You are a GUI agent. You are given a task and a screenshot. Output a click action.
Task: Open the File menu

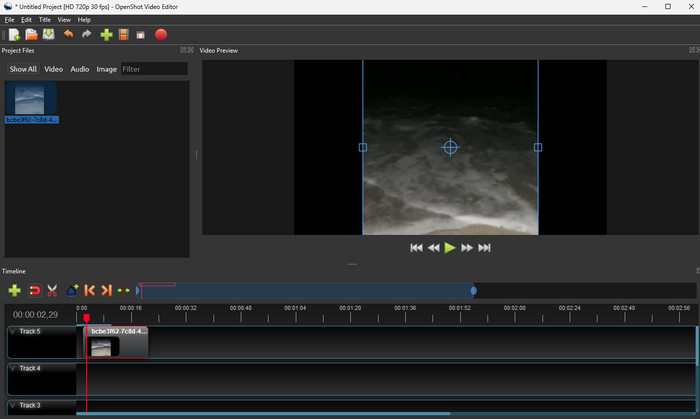(9, 20)
